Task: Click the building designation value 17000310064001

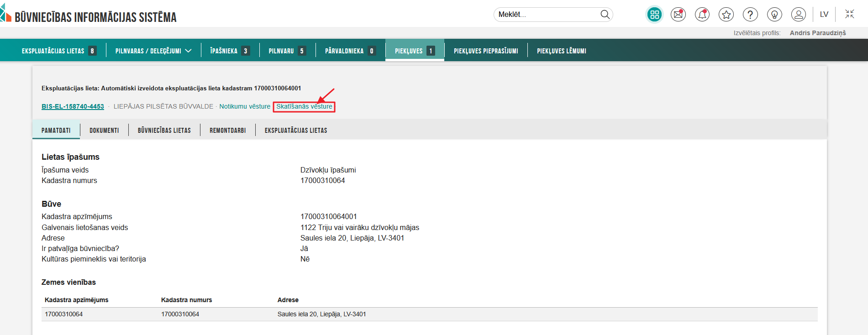Action: pos(329,216)
